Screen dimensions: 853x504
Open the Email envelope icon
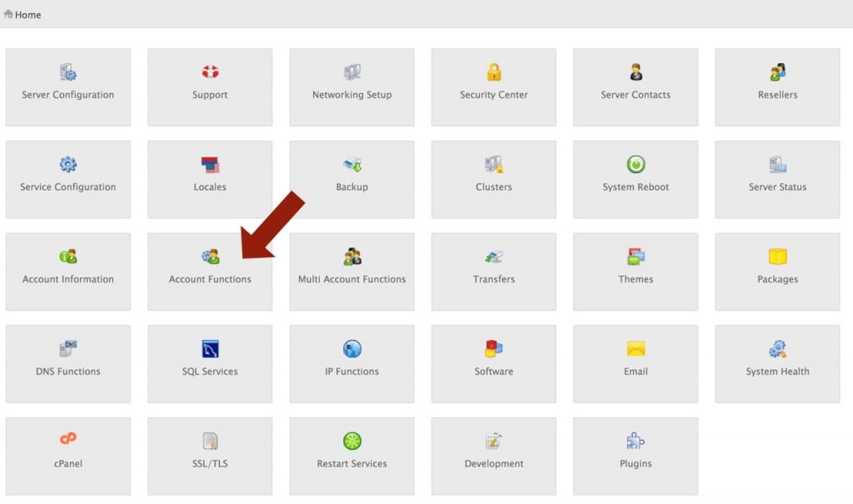tap(636, 348)
